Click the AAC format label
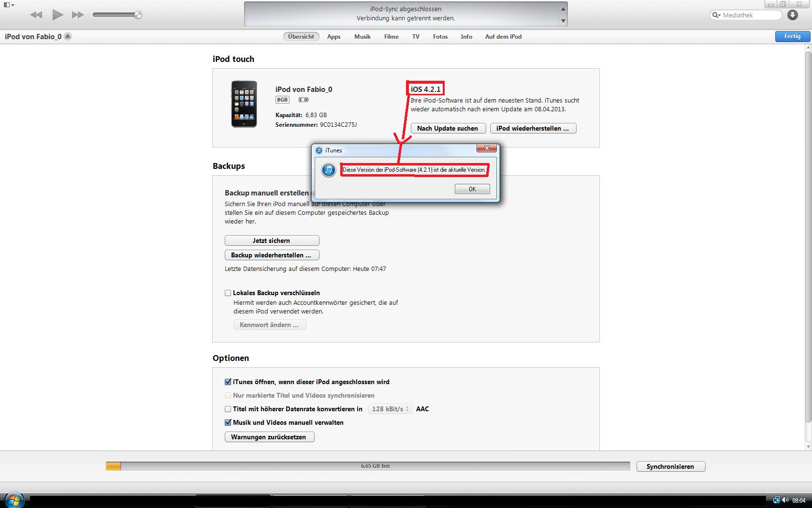812x508 pixels. pyautogui.click(x=422, y=409)
